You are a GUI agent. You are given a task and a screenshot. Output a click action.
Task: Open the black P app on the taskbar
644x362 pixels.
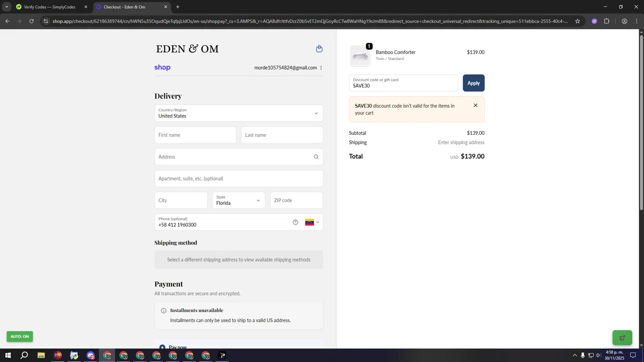pos(222,355)
